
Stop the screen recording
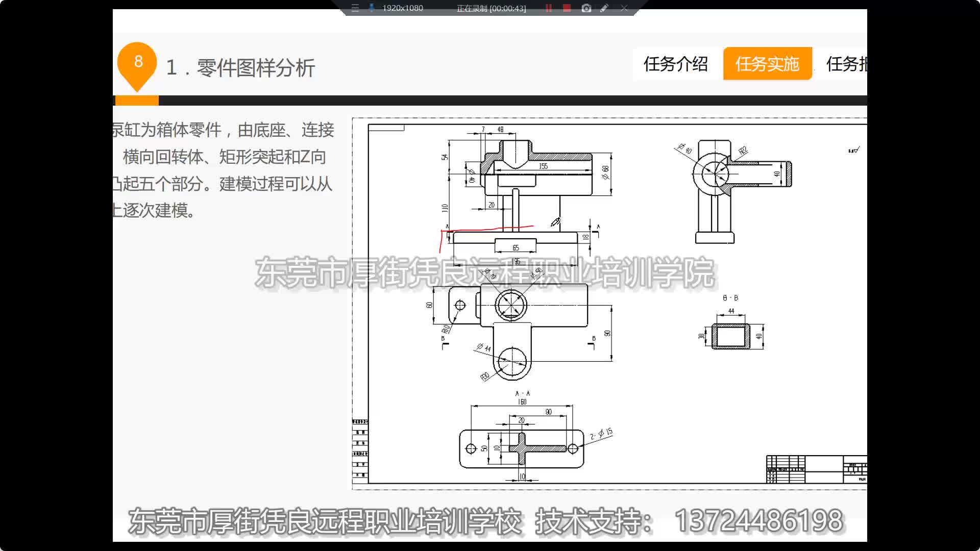click(566, 9)
